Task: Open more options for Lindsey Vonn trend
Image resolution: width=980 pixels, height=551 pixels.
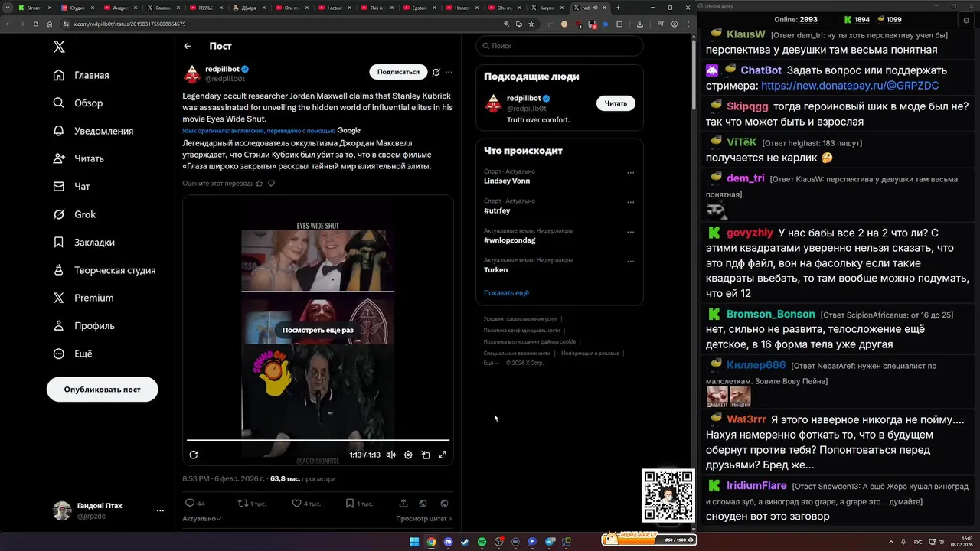Action: coord(631,172)
